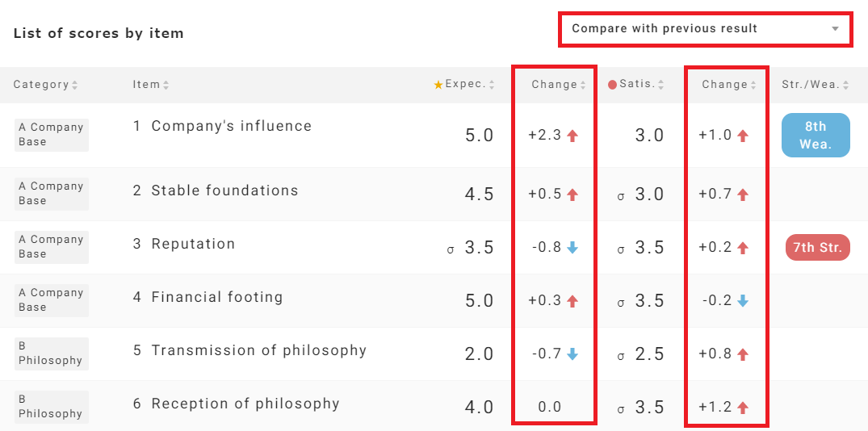Sort by Expec. score column
Viewport: 868px width, 431px height.
coord(469,84)
